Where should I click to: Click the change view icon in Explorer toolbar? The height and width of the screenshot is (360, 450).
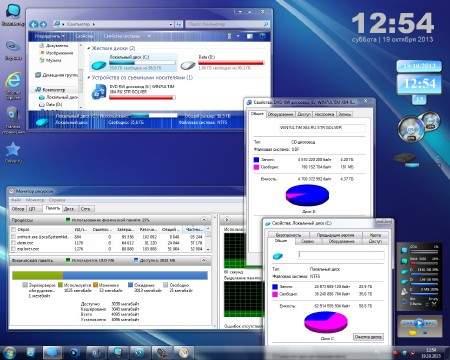(x=229, y=36)
